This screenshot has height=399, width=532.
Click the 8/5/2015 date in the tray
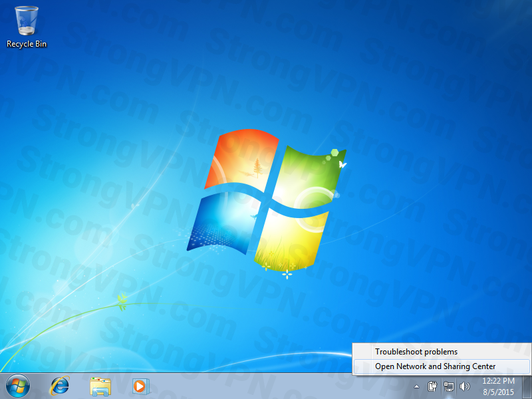coord(498,391)
